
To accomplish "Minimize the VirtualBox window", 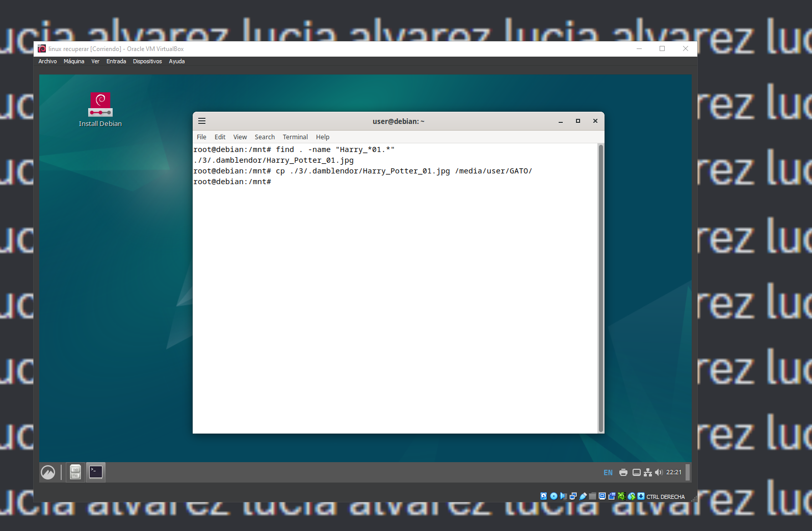I will tap(639, 49).
